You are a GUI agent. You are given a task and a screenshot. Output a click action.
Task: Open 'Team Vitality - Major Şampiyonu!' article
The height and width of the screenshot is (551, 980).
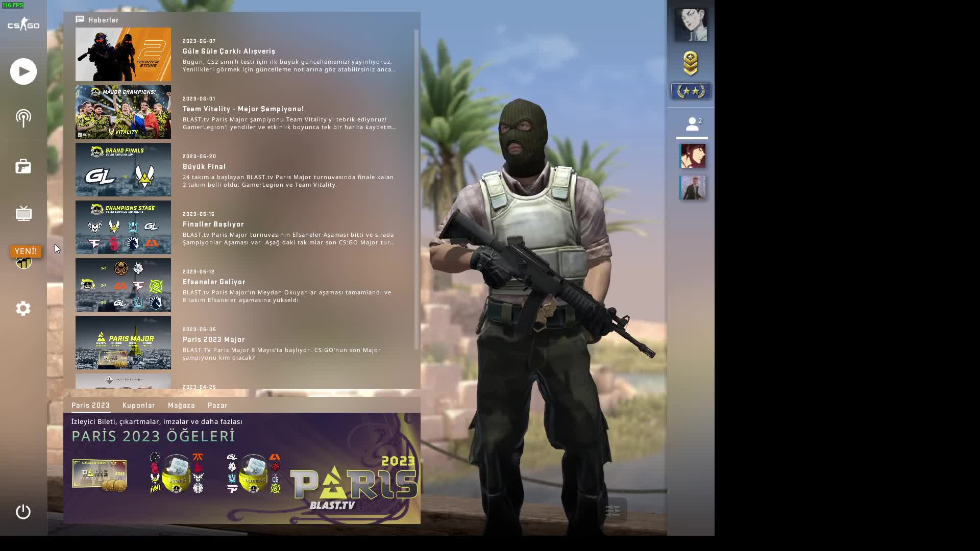coord(243,109)
